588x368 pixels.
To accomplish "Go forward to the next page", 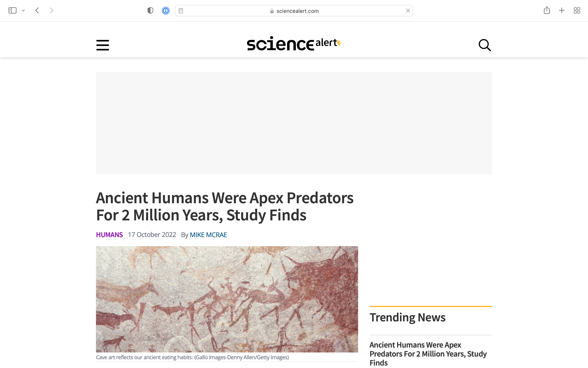I will [51, 10].
